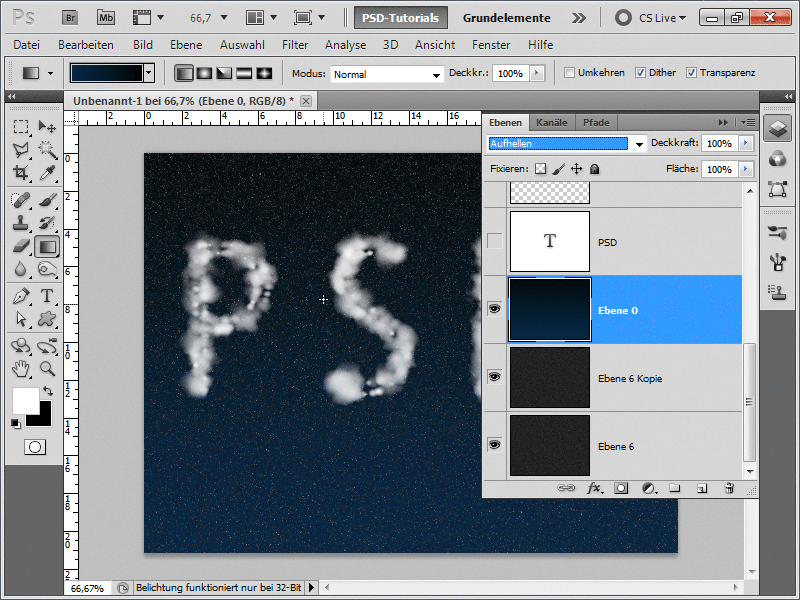Select the Type tool

[x=47, y=296]
